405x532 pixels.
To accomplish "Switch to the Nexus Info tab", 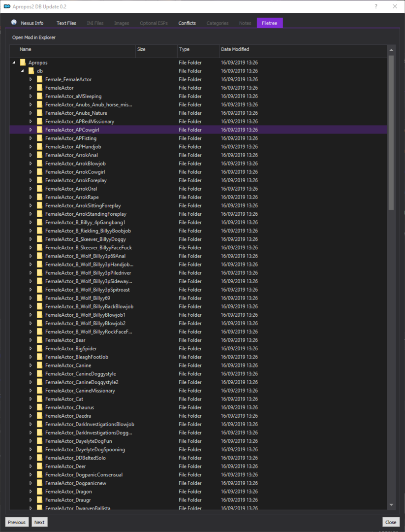I will tap(28, 23).
